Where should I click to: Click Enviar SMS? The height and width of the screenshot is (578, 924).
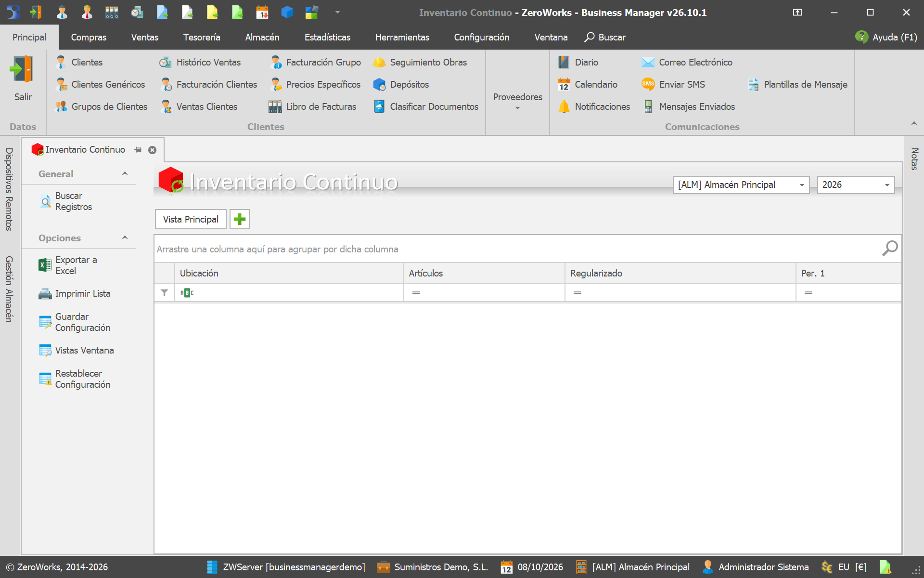tap(673, 84)
